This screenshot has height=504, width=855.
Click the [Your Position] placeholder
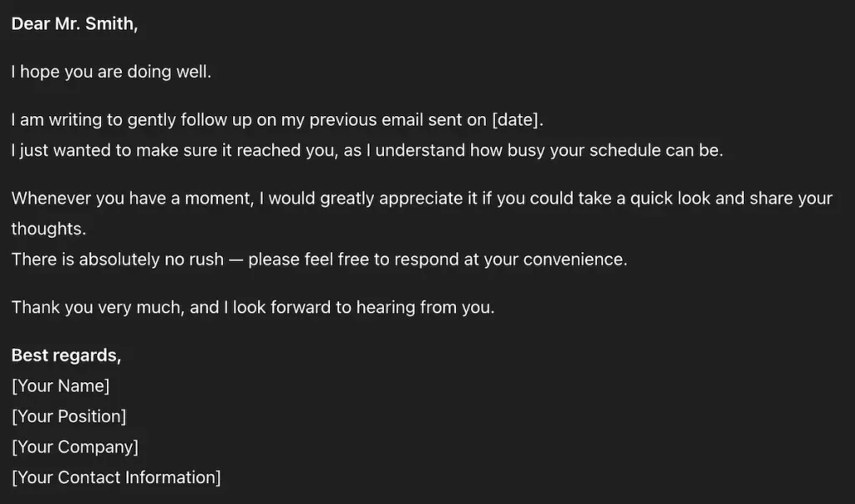click(x=68, y=416)
